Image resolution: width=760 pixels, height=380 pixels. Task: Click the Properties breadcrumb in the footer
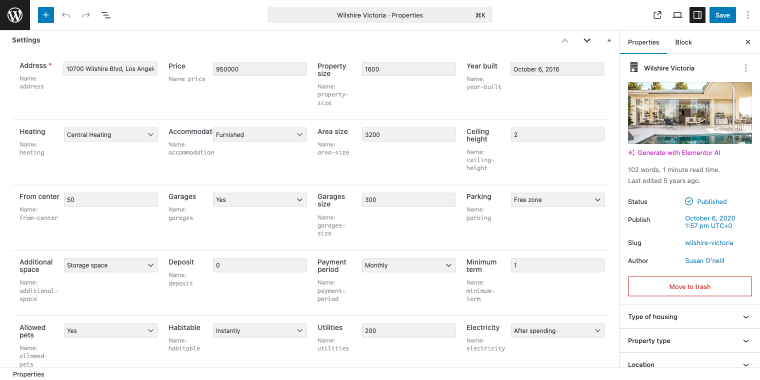[x=28, y=374]
